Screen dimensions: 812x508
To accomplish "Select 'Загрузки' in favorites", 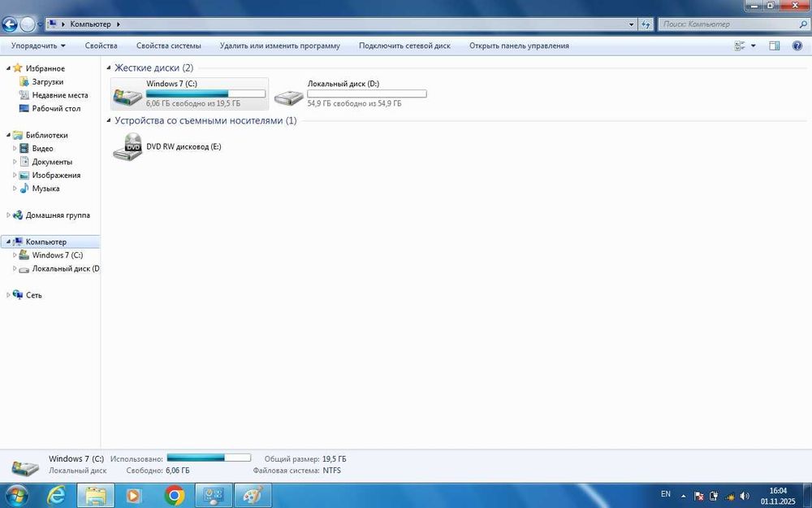I will [47, 82].
